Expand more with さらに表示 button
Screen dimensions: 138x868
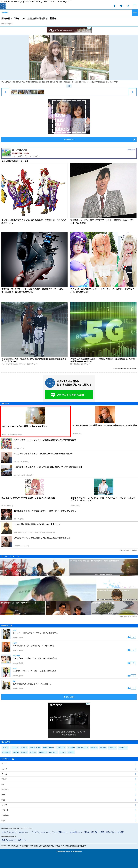69,697
